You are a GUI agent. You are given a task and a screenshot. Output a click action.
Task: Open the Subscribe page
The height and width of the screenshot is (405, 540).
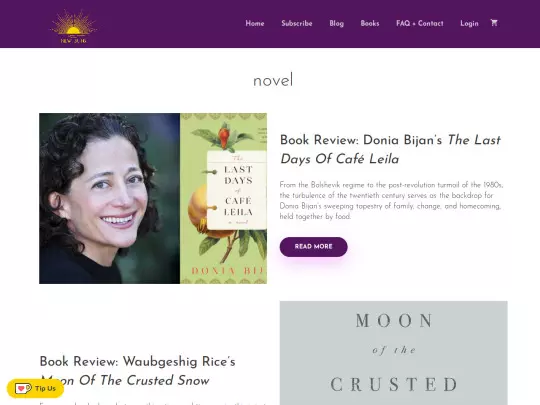click(x=297, y=23)
